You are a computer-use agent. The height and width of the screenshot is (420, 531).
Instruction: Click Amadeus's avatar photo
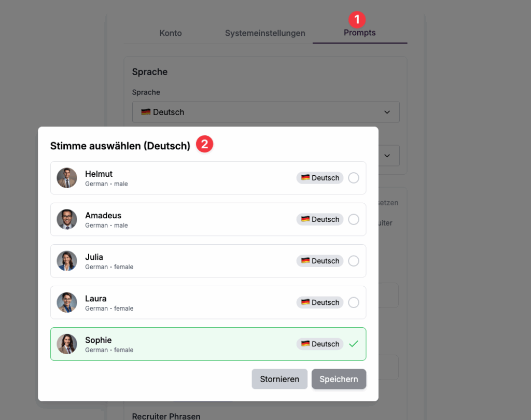coord(67,219)
